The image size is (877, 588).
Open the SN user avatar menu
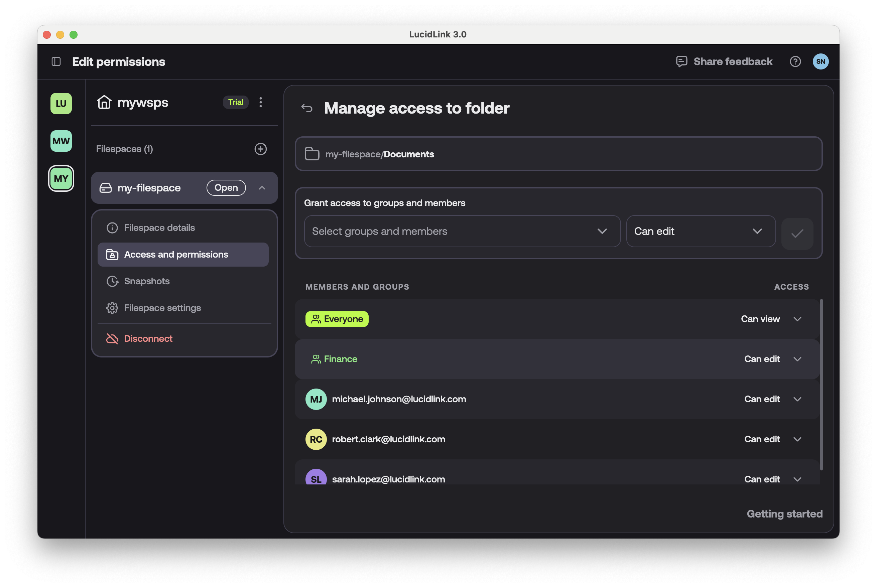(x=821, y=61)
